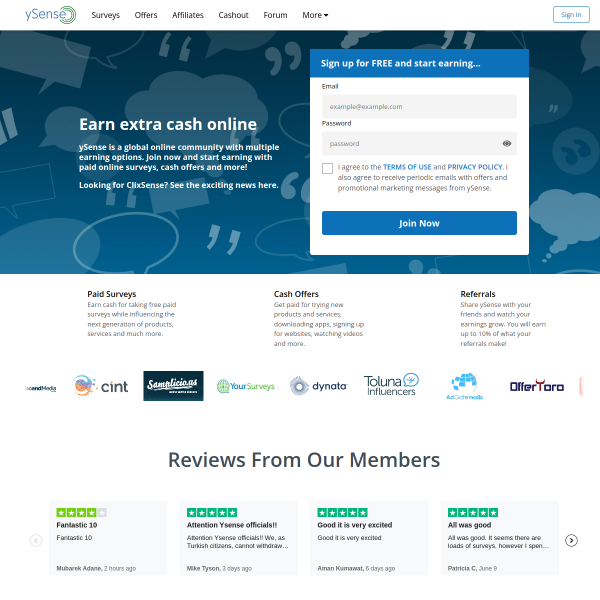Click reviewer name Mubarek Adane

[x=79, y=568]
